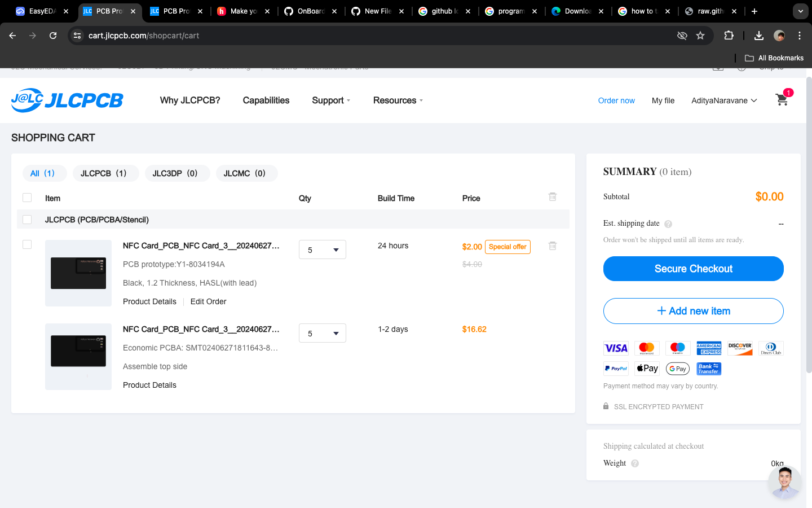
Task: Show help for Weight
Action: 635,463
